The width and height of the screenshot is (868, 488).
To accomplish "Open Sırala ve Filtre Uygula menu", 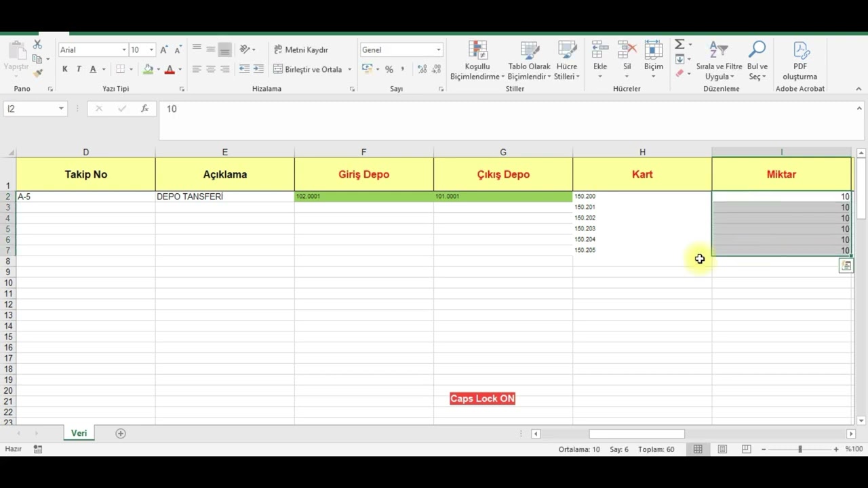I will pyautogui.click(x=719, y=60).
